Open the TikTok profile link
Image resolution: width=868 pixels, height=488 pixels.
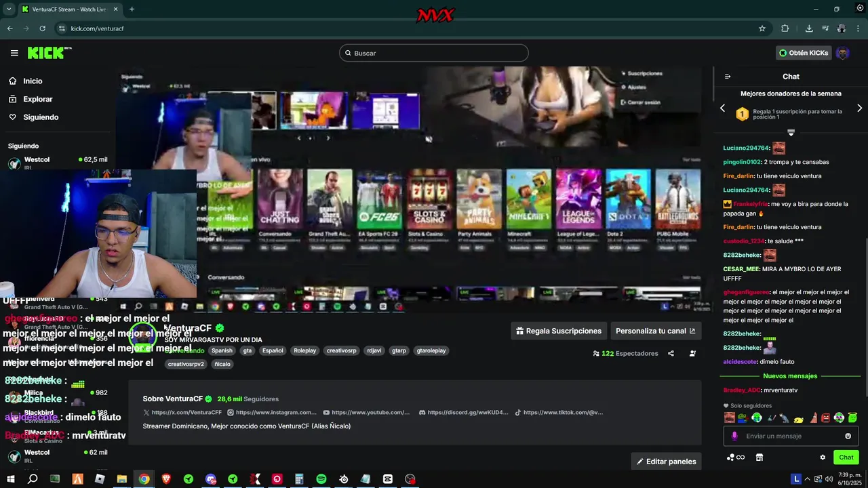pos(559,412)
